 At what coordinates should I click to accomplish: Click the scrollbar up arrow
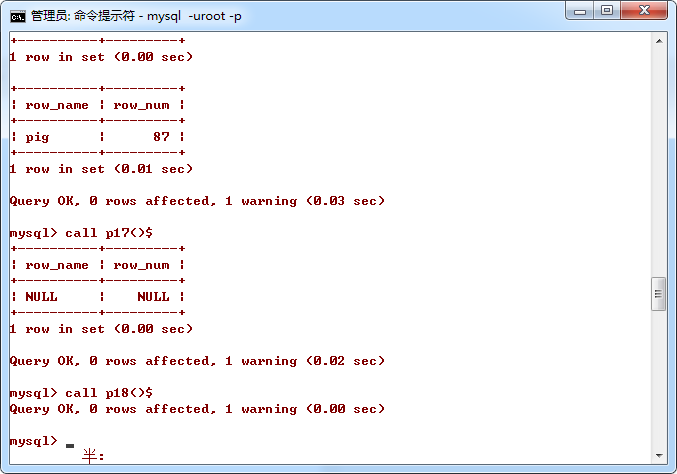(x=659, y=41)
